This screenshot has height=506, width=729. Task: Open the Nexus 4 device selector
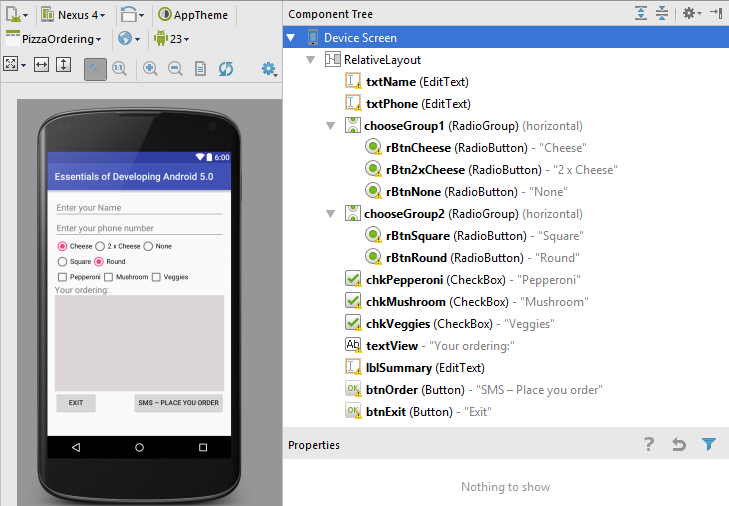(73, 15)
